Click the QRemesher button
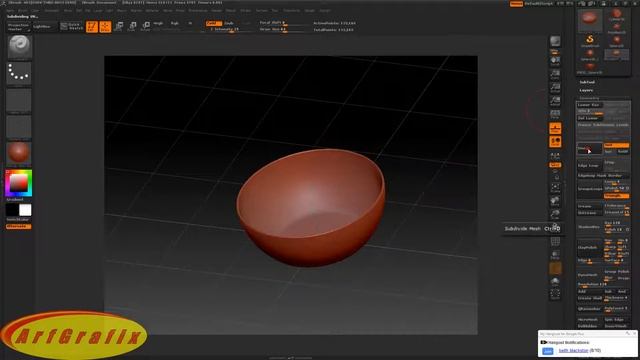Viewport: 640px width, 360px height. 590,309
